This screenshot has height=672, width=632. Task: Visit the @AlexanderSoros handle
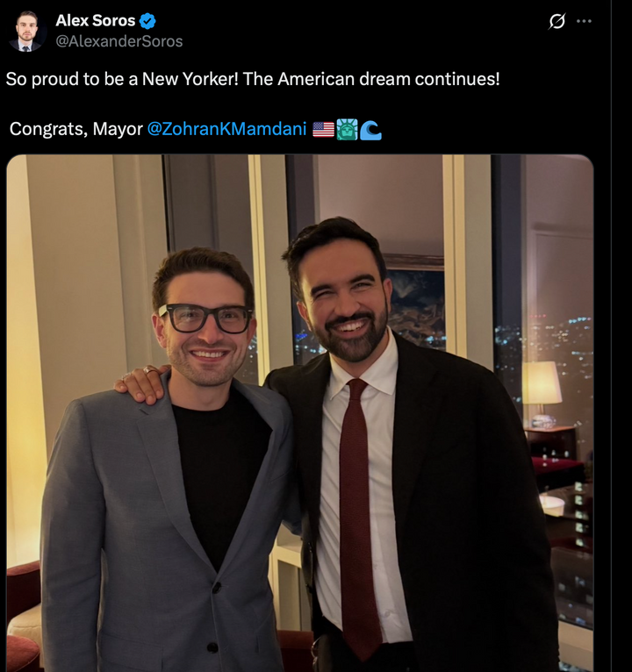pyautogui.click(x=119, y=41)
